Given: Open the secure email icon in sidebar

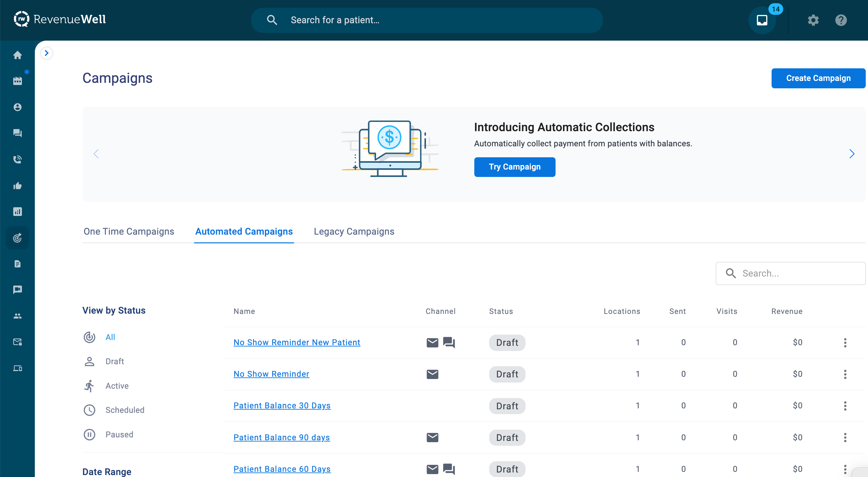Looking at the screenshot, I should [x=17, y=342].
